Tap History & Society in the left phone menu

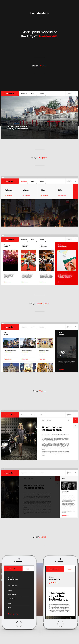(12, 586)
